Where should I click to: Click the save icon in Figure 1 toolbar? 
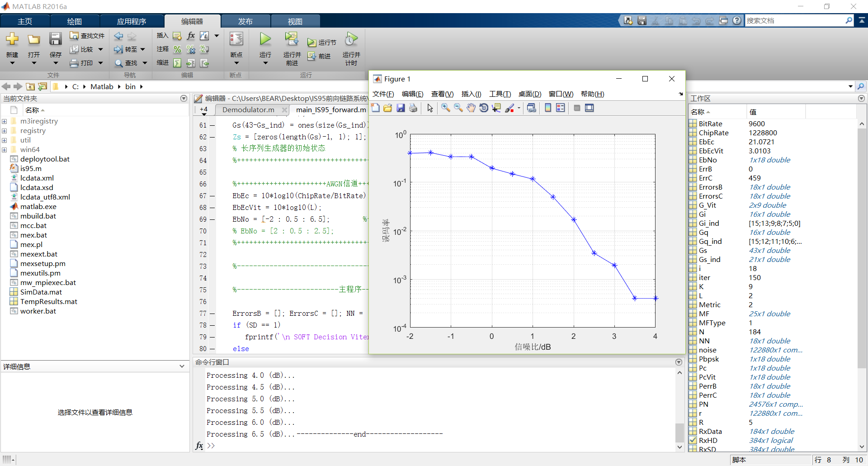tap(401, 108)
